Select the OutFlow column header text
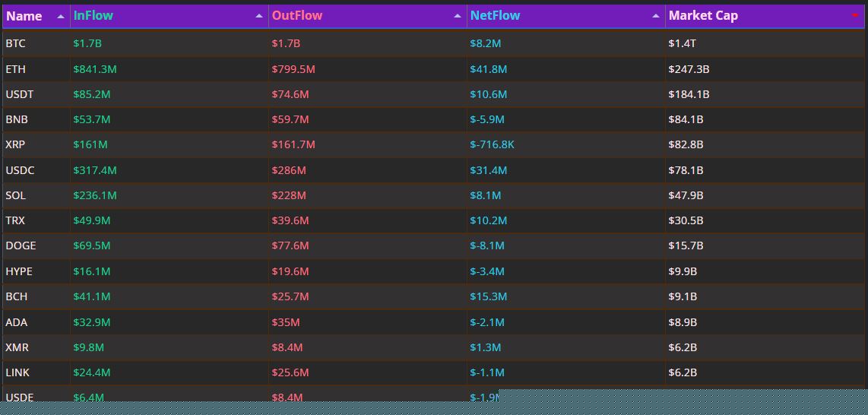This screenshot has height=415, width=868. click(297, 15)
